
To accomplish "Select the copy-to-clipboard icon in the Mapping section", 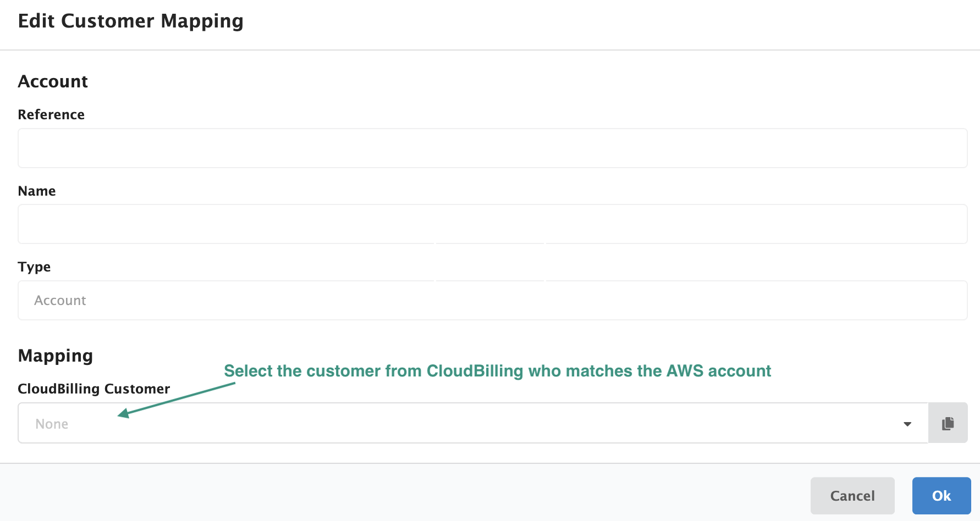I will coord(948,423).
